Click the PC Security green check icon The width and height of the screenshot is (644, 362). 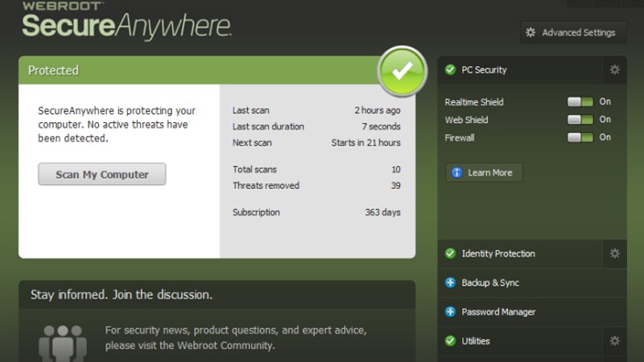[450, 70]
